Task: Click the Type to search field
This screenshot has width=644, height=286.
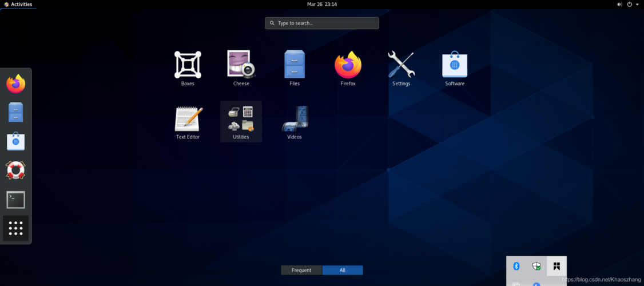Action: pos(321,23)
